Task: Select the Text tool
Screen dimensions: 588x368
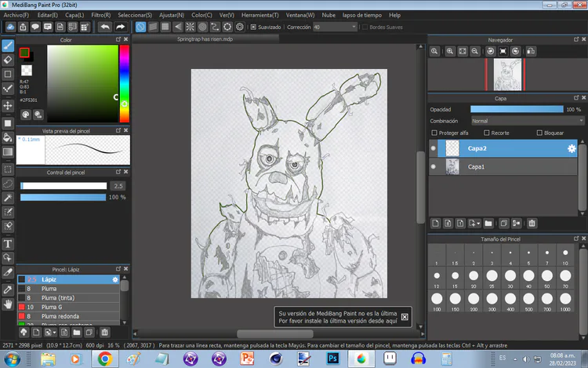Action: (8, 244)
